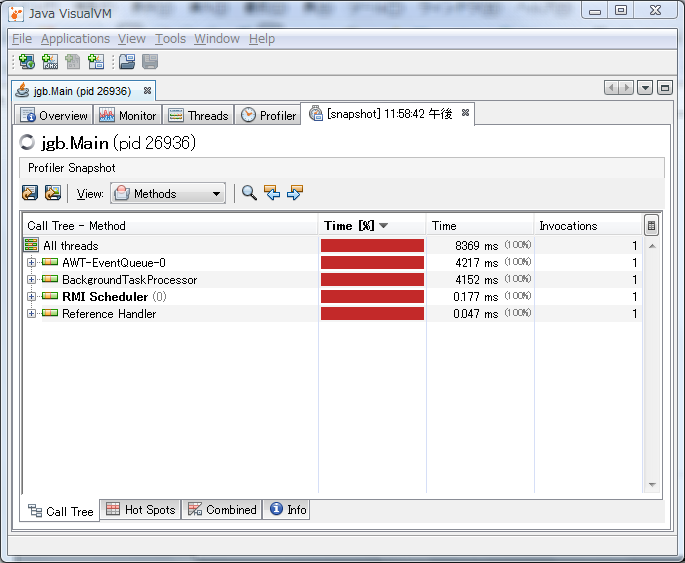685x563 pixels.
Task: Switch to the Combined bottom tab
Action: tap(222, 510)
